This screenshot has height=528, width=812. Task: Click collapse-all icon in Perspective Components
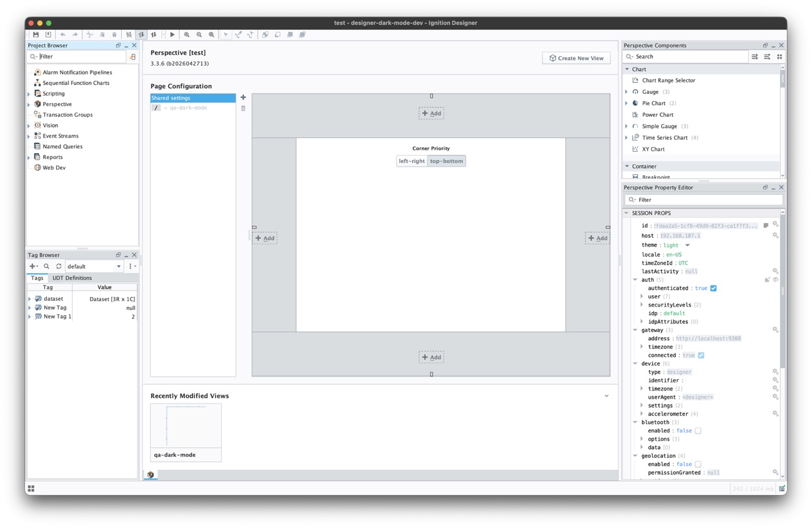click(x=767, y=57)
